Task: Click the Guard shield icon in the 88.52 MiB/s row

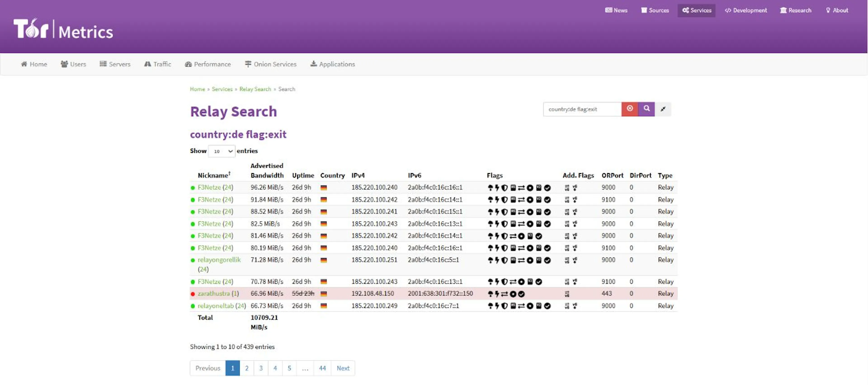Action: pyautogui.click(x=505, y=212)
